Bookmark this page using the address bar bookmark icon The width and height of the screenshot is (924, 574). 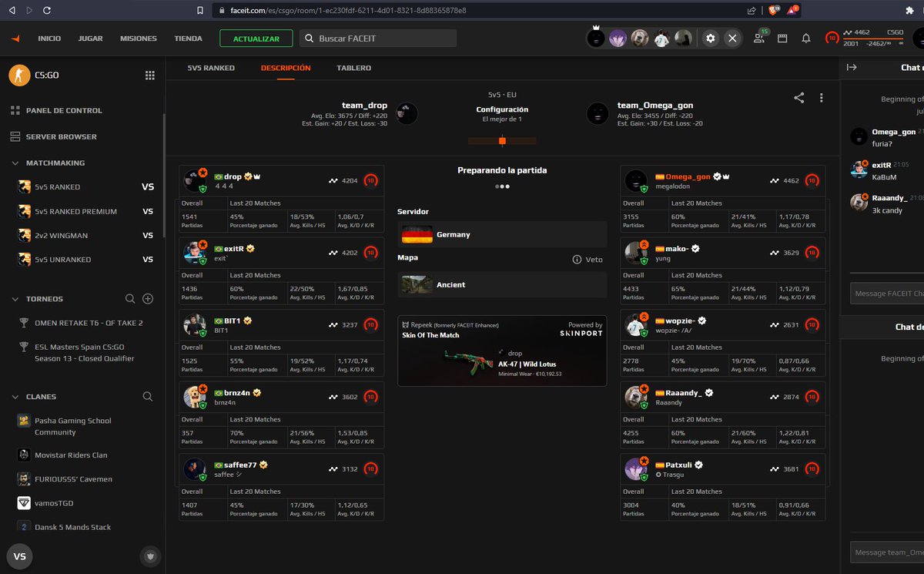click(x=200, y=11)
